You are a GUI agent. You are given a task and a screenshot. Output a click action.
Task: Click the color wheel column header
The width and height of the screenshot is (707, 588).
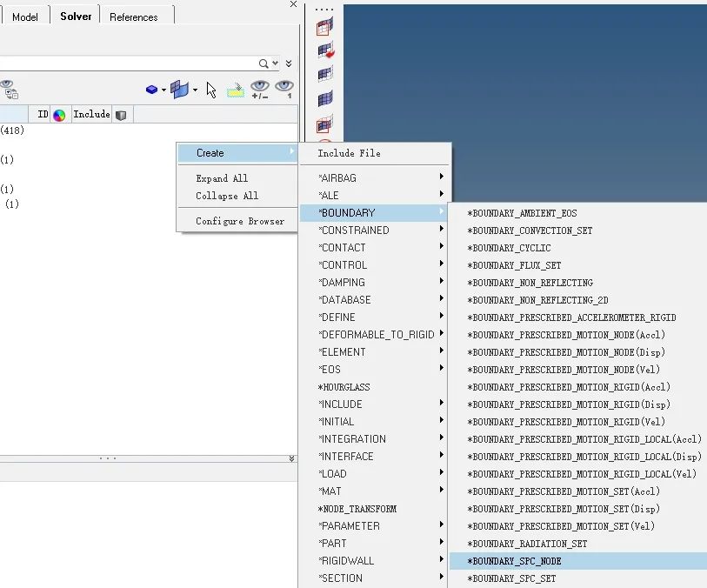pos(59,116)
